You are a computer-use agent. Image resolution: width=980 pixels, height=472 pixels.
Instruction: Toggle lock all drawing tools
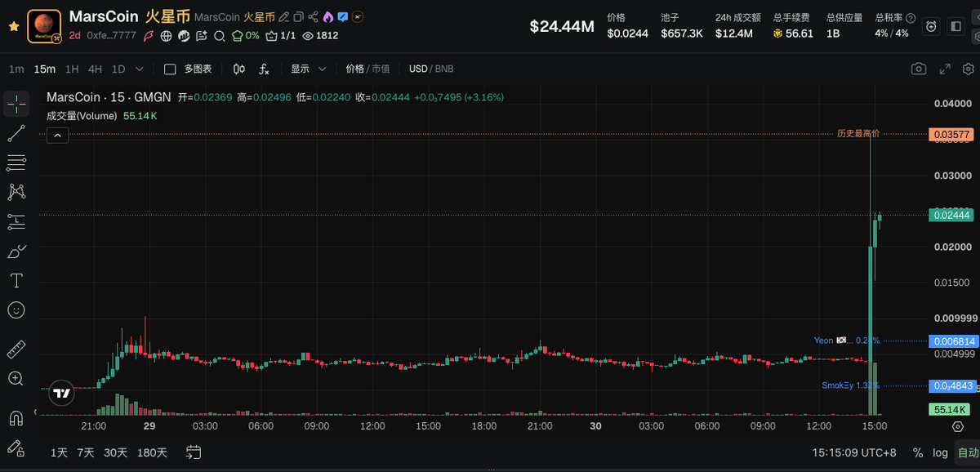tap(16, 448)
